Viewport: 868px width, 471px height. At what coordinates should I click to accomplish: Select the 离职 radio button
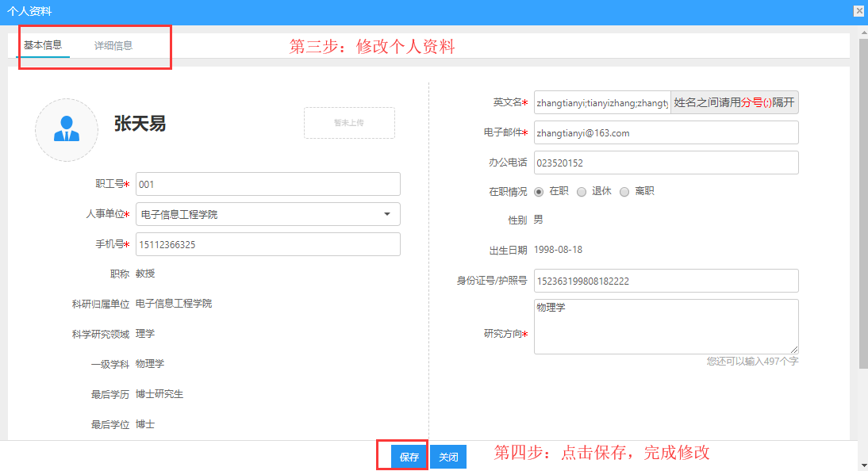(624, 192)
